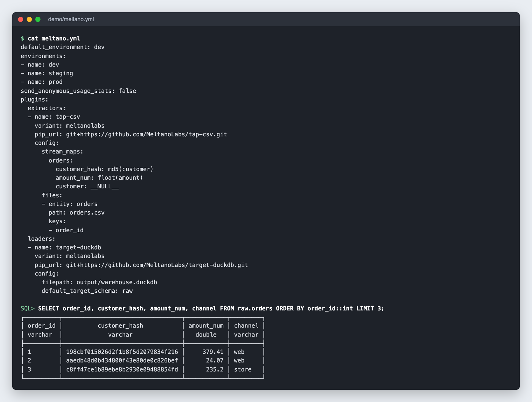Click the 'files:' line
The image size is (532, 402).
pyautogui.click(x=52, y=196)
